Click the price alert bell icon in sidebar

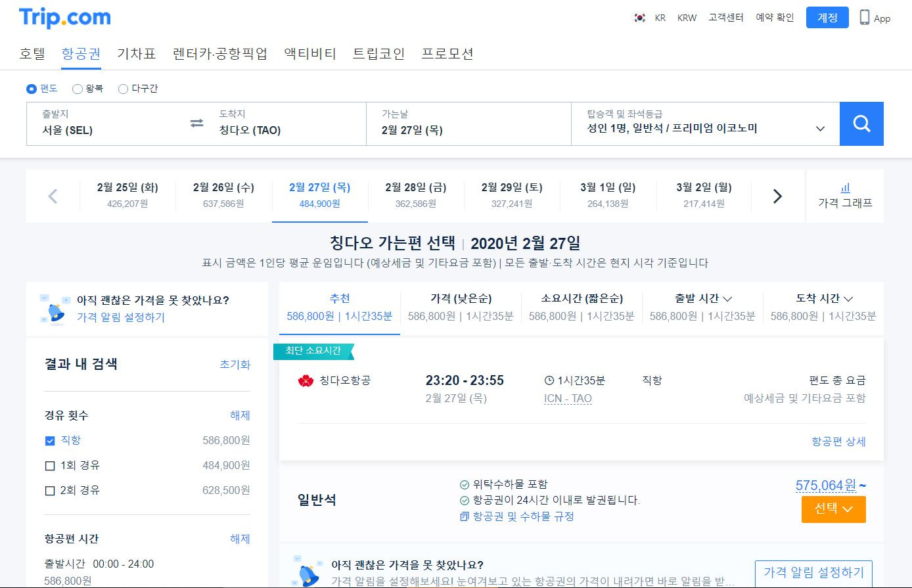coord(54,309)
